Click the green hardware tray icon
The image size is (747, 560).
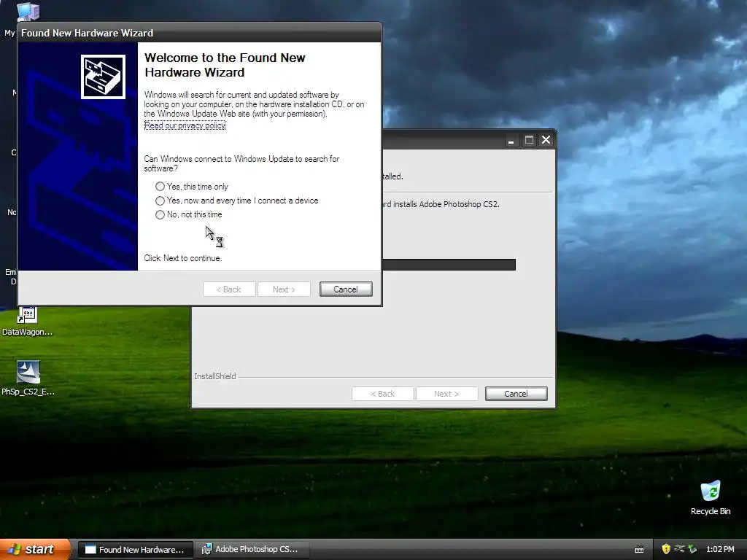coord(692,549)
